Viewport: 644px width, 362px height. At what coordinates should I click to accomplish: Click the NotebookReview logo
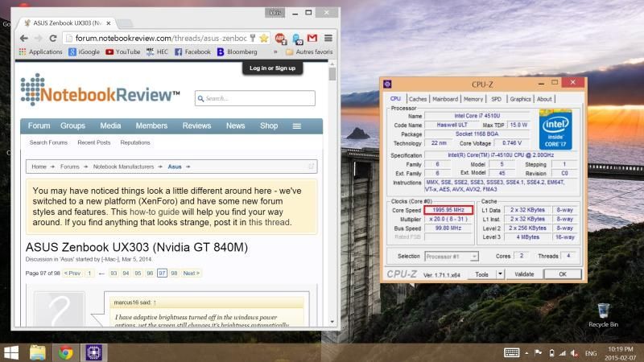pyautogui.click(x=100, y=89)
